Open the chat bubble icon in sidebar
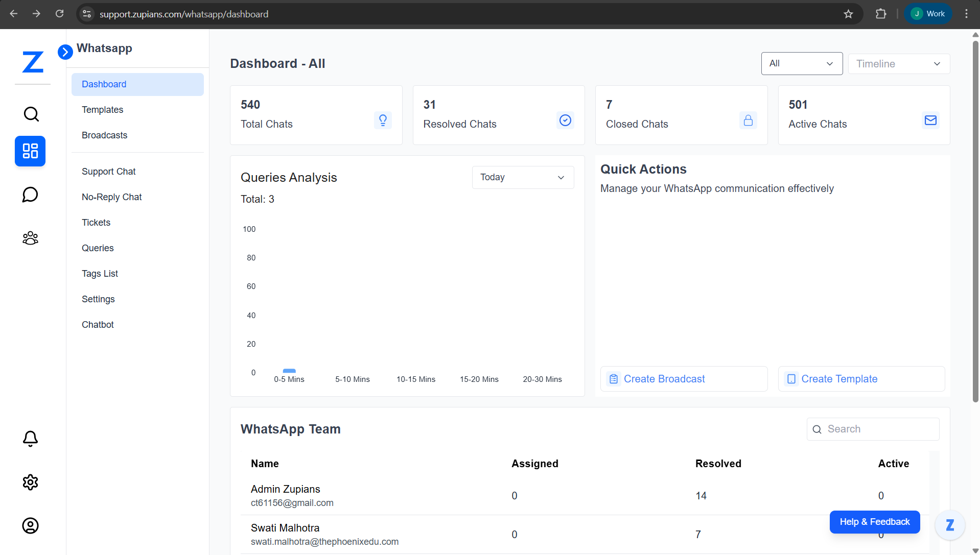Screen dimensions: 980x555 tap(30, 195)
